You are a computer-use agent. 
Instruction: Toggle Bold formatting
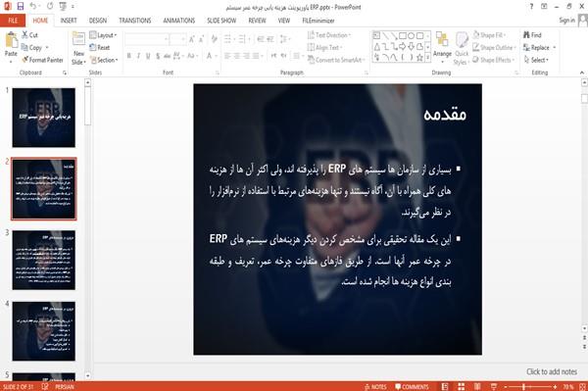(x=129, y=56)
